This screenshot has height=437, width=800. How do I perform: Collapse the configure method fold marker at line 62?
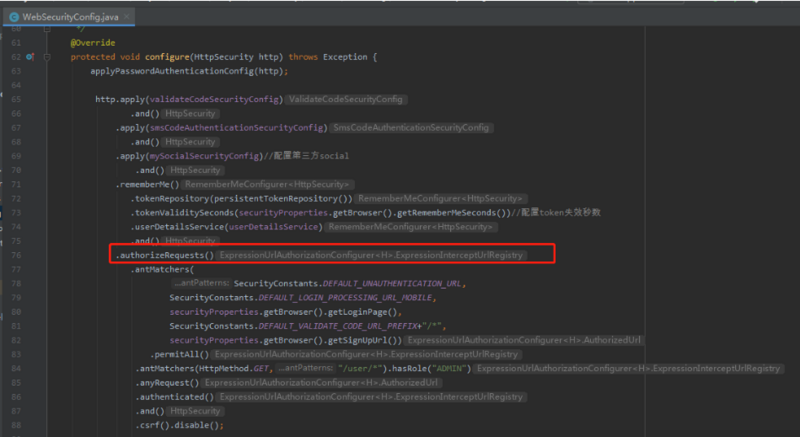(47, 57)
